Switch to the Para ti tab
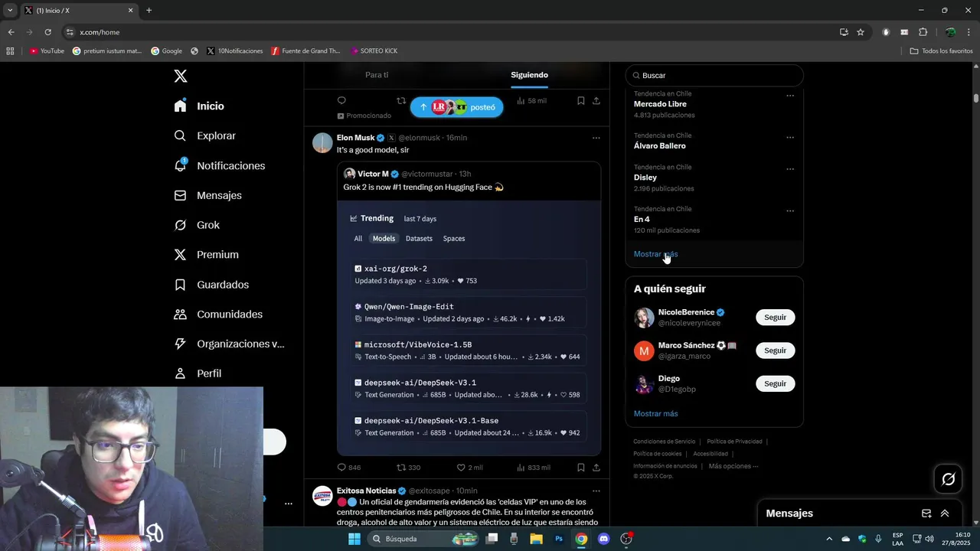This screenshot has width=980, height=551. point(377,75)
